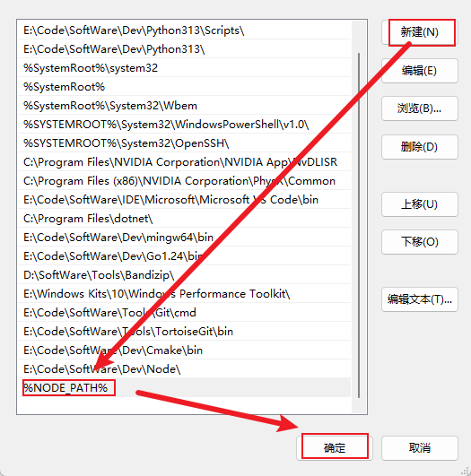Select the plain %SystemRoot% row
This screenshot has height=476, width=471.
click(x=185, y=87)
